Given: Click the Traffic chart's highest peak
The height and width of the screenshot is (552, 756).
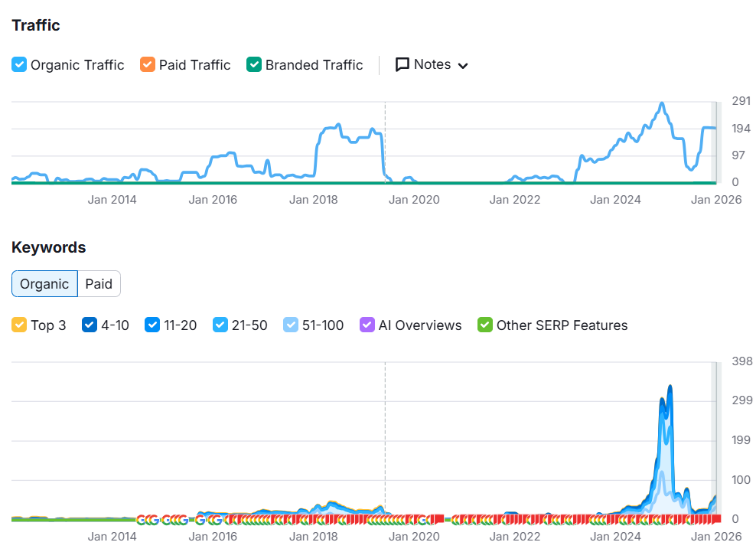Looking at the screenshot, I should [x=662, y=103].
